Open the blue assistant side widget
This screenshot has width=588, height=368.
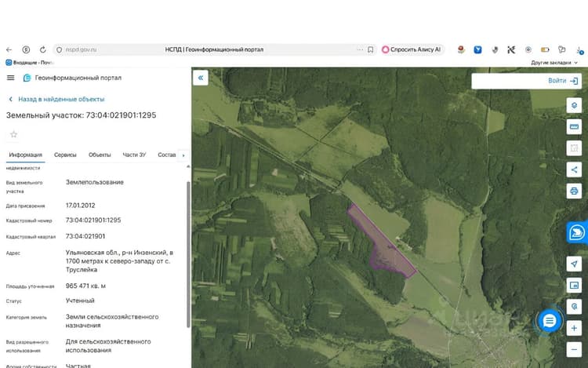click(x=577, y=232)
